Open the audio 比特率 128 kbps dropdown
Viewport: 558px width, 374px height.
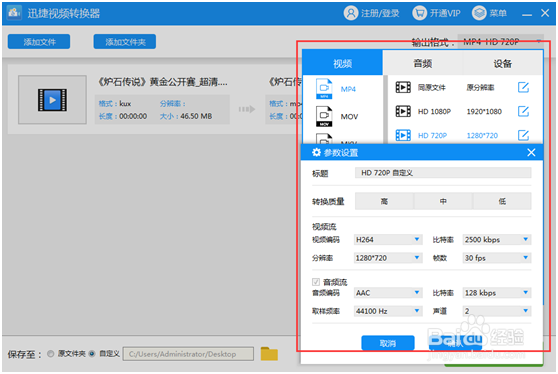tap(497, 293)
